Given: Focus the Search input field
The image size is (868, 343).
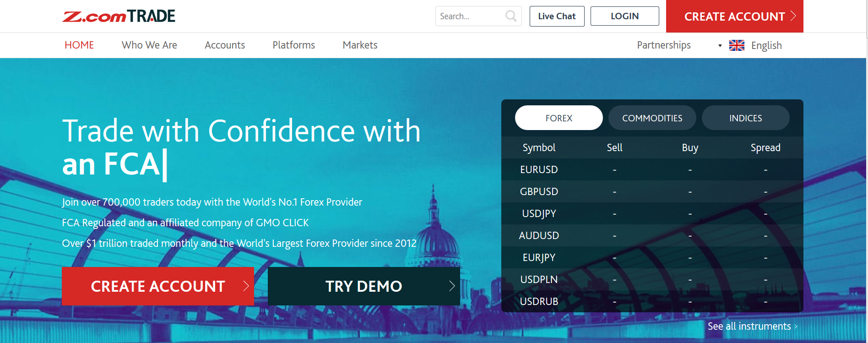Looking at the screenshot, I should coord(469,16).
